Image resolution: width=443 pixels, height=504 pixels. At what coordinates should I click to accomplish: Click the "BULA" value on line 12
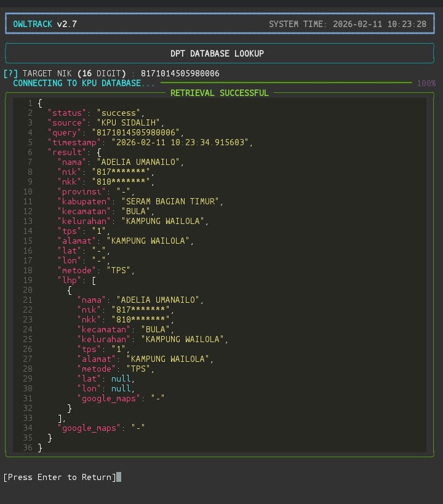135,211
